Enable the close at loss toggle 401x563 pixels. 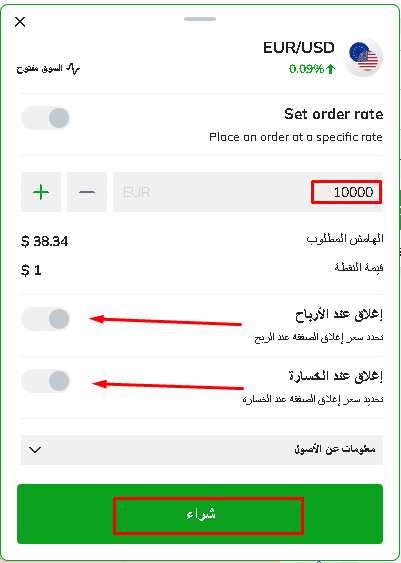46,381
